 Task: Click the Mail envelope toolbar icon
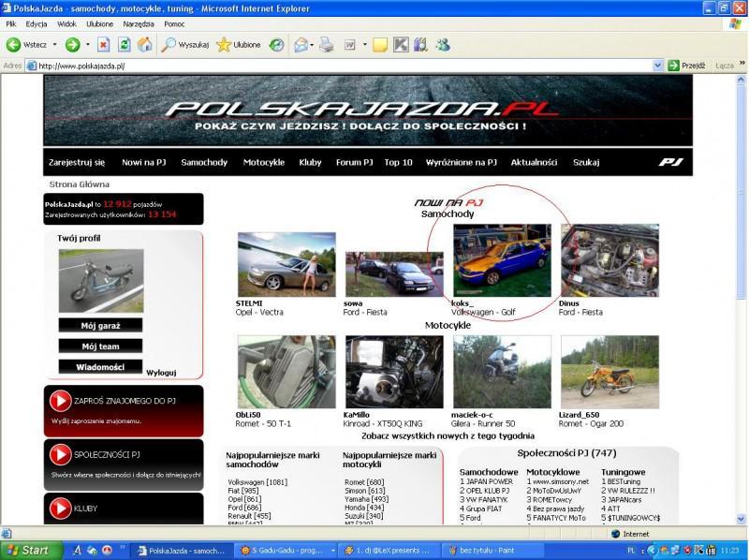pos(301,45)
